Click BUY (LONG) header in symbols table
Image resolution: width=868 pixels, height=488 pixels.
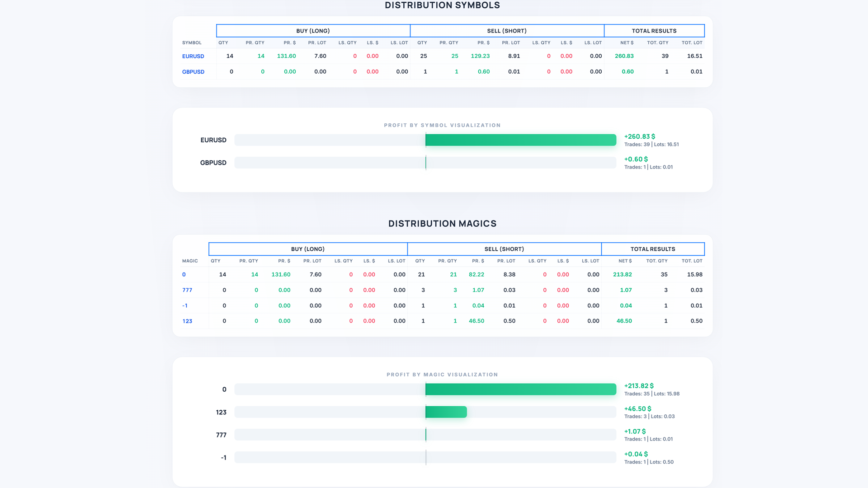coord(313,31)
